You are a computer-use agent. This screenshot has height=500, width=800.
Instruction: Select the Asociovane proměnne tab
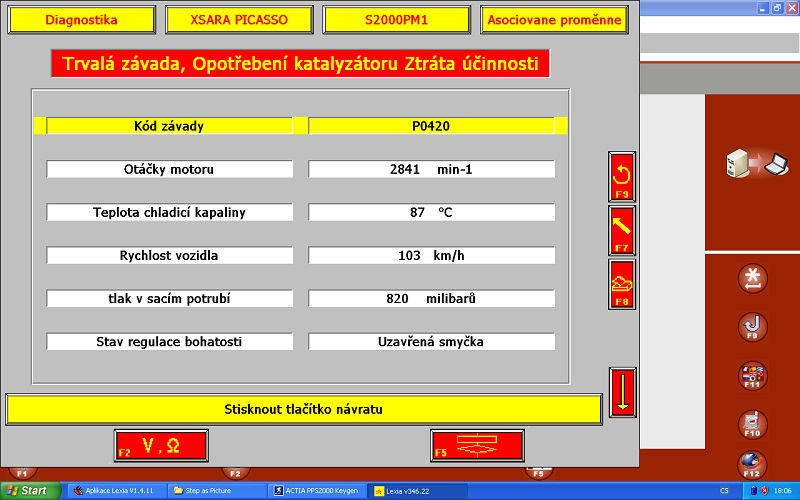[x=554, y=20]
